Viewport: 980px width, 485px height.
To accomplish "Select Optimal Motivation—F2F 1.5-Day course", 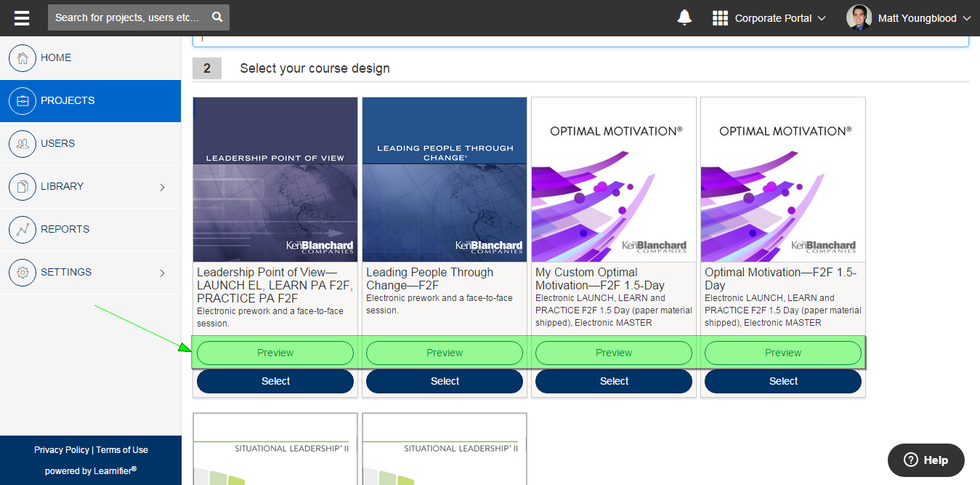I will [783, 381].
